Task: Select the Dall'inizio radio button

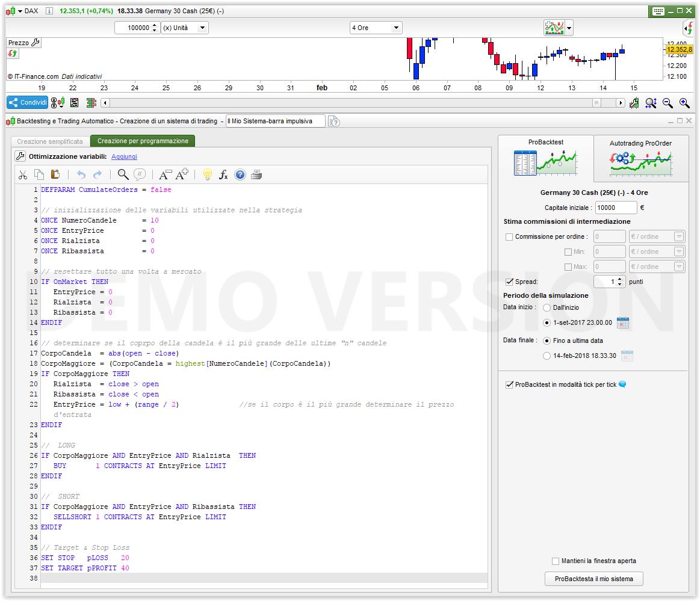Action: (x=547, y=307)
